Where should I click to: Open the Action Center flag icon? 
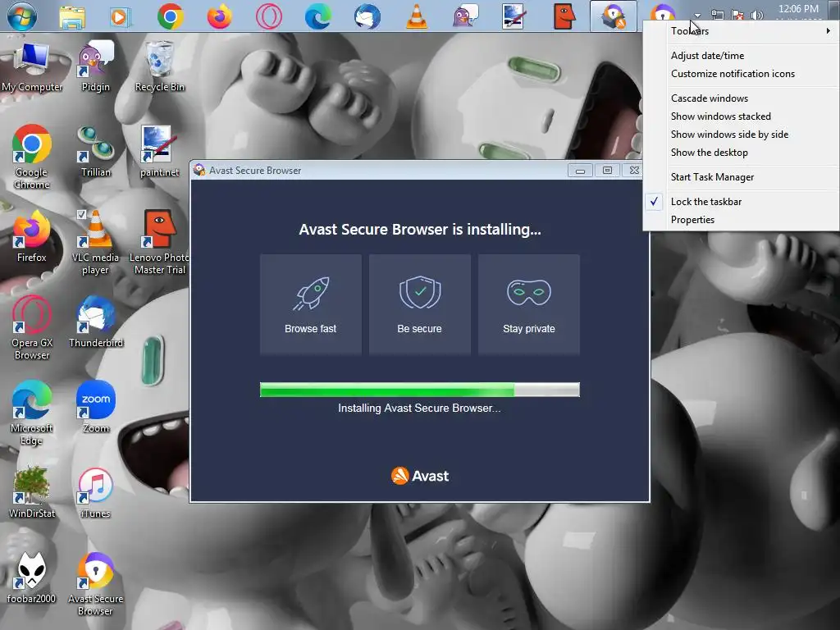(x=737, y=15)
